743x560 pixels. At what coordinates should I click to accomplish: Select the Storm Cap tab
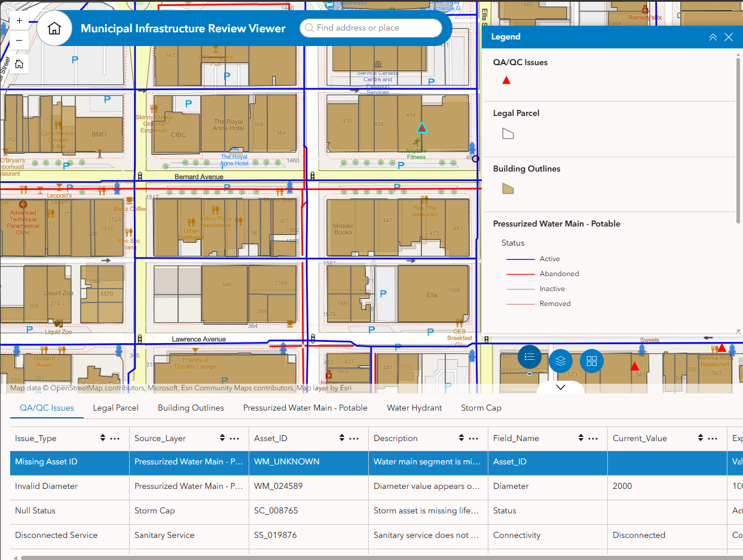(x=481, y=408)
